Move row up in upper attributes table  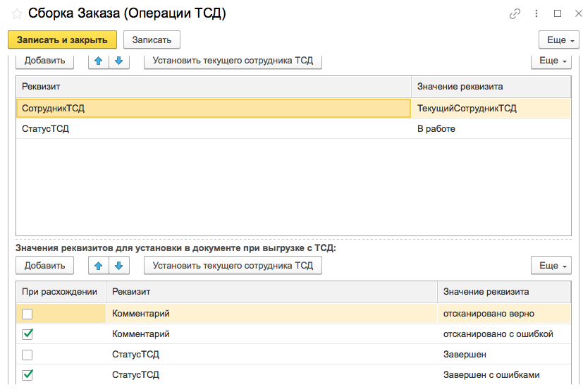99,61
